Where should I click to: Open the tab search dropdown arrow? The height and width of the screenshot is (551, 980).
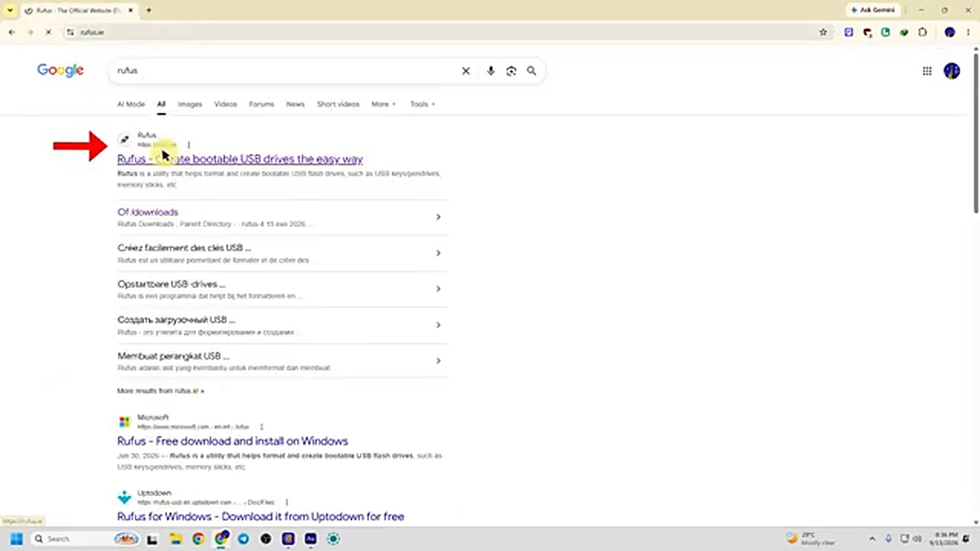(x=10, y=10)
